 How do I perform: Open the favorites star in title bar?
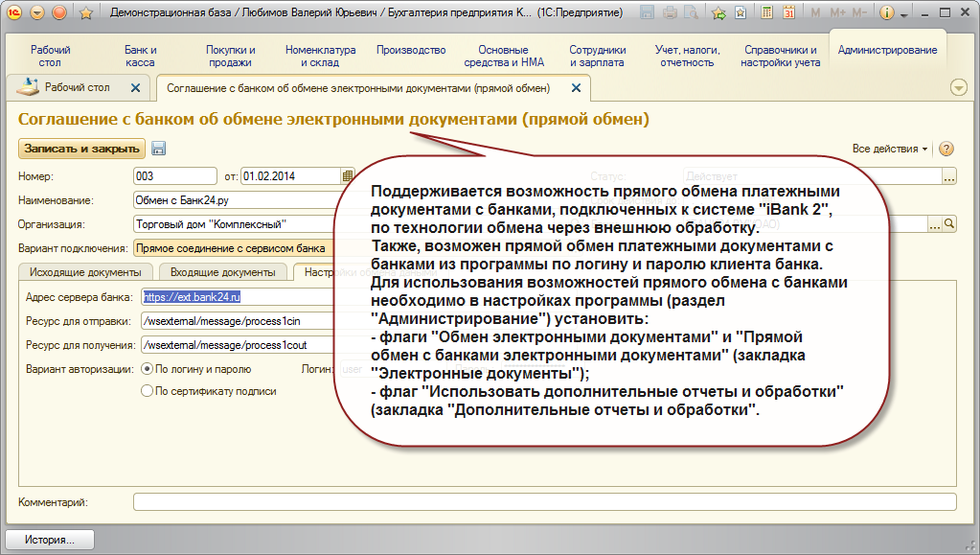[86, 13]
